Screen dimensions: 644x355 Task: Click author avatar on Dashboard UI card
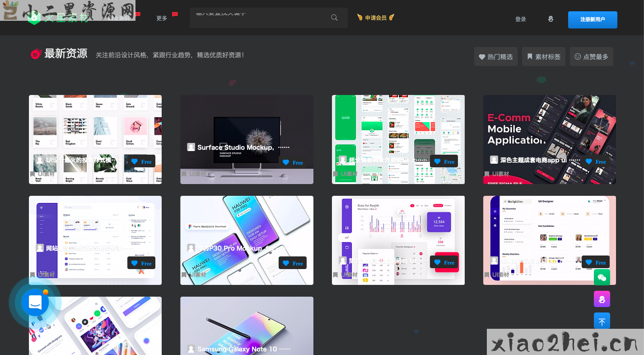point(40,248)
